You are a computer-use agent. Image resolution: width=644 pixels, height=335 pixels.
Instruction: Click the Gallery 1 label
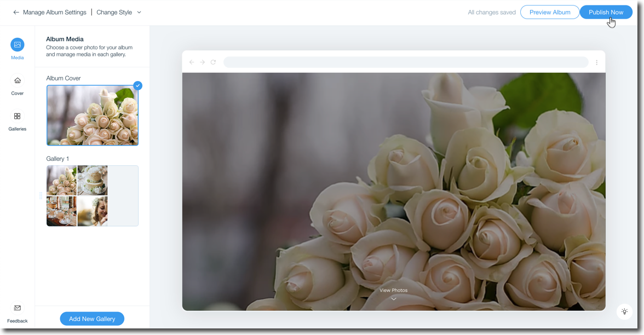(x=58, y=159)
